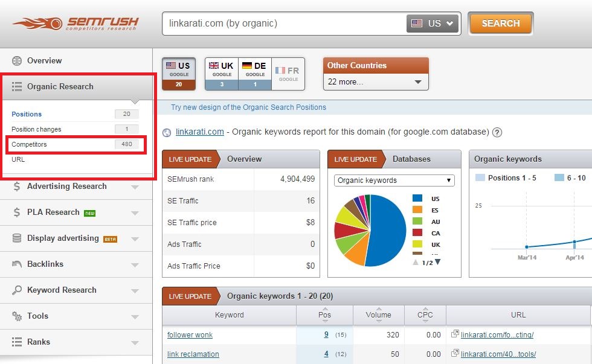This screenshot has width=592, height=364.
Task: Select the UK Google database tab
Action: [x=222, y=74]
